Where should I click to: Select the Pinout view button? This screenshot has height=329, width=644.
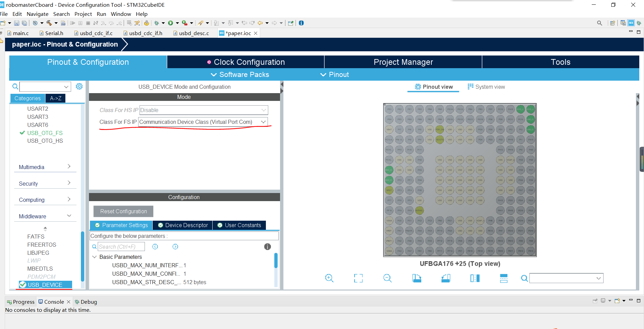pyautogui.click(x=433, y=87)
